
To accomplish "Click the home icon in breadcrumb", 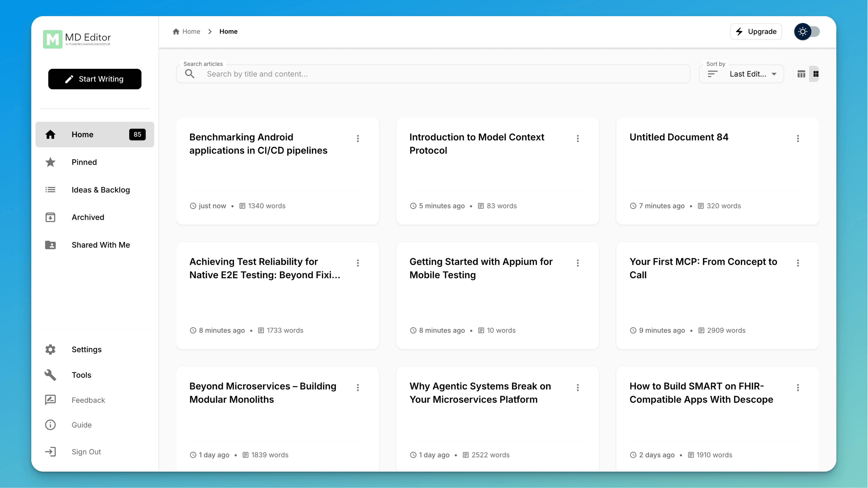I will pos(176,31).
